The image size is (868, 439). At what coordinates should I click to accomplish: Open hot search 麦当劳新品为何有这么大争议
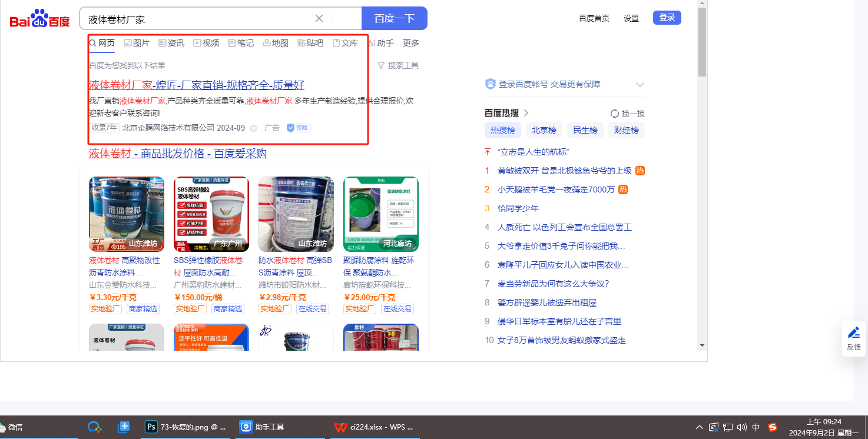point(554,284)
